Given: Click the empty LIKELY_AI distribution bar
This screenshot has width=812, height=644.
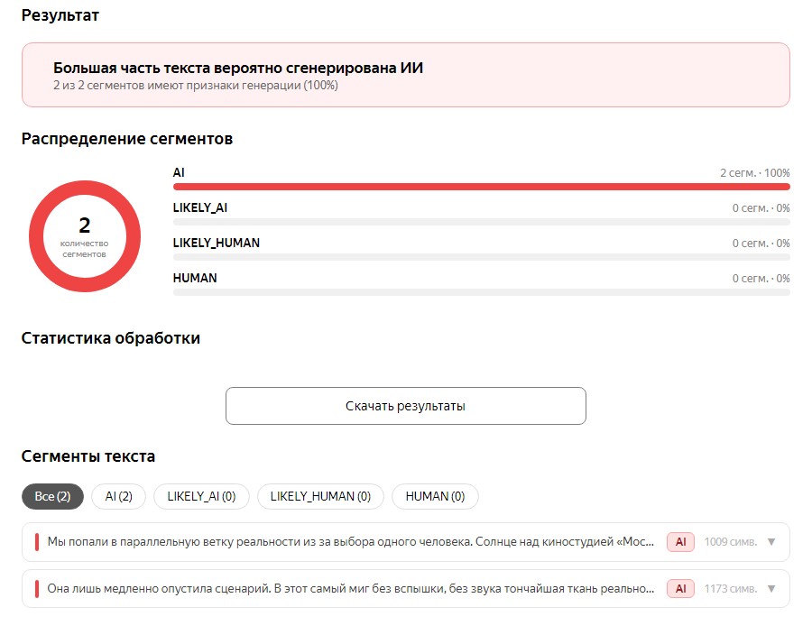Looking at the screenshot, I should coord(482,222).
